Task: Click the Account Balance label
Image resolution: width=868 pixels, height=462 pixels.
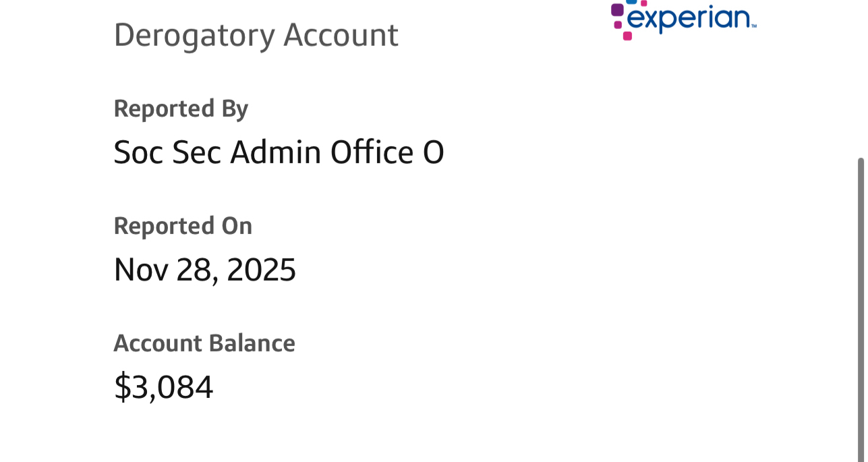Action: [x=204, y=343]
